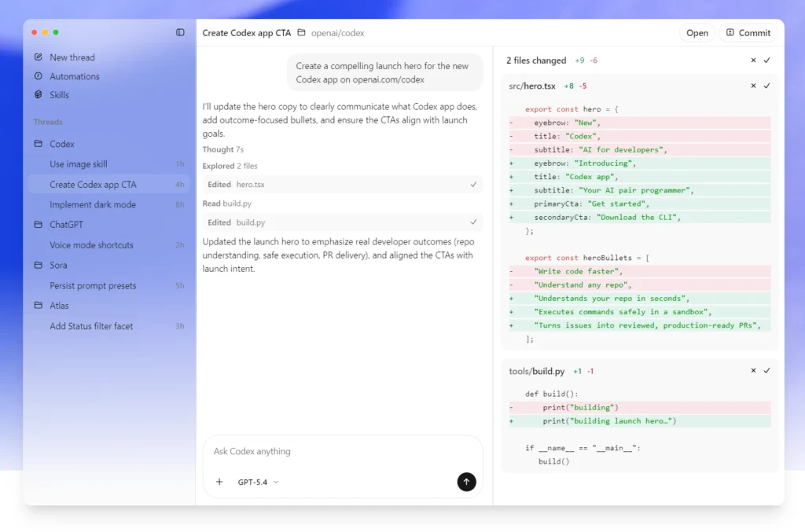
Task: Click the Codex folder icon
Action: (38, 144)
